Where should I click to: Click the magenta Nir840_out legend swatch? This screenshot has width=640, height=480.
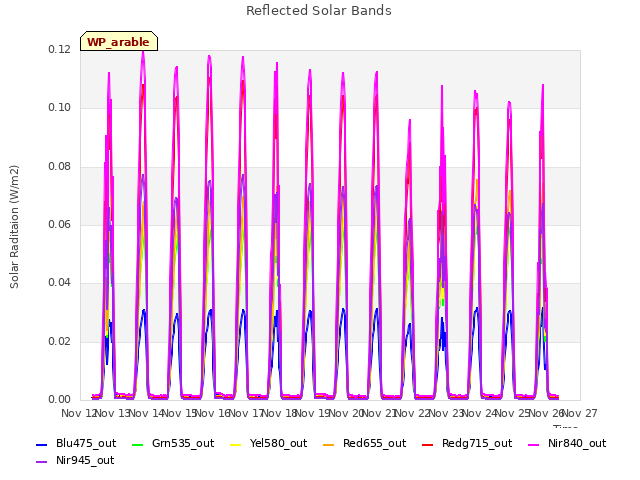533,444
